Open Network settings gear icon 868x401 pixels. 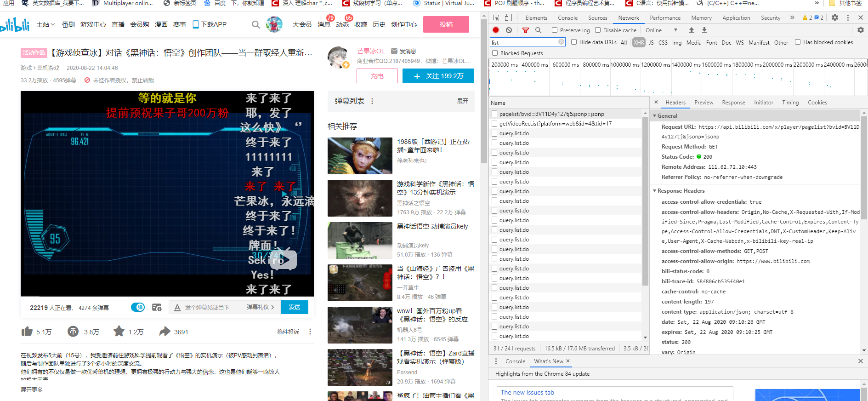coord(861,30)
